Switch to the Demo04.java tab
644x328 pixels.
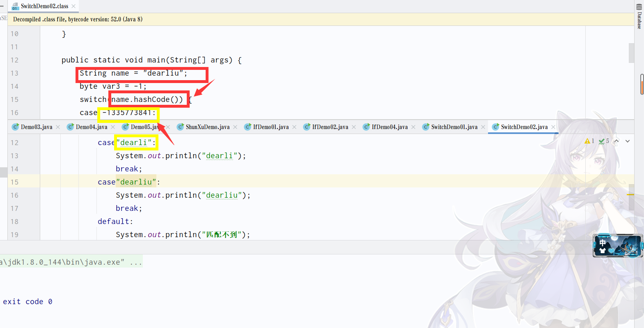91,127
